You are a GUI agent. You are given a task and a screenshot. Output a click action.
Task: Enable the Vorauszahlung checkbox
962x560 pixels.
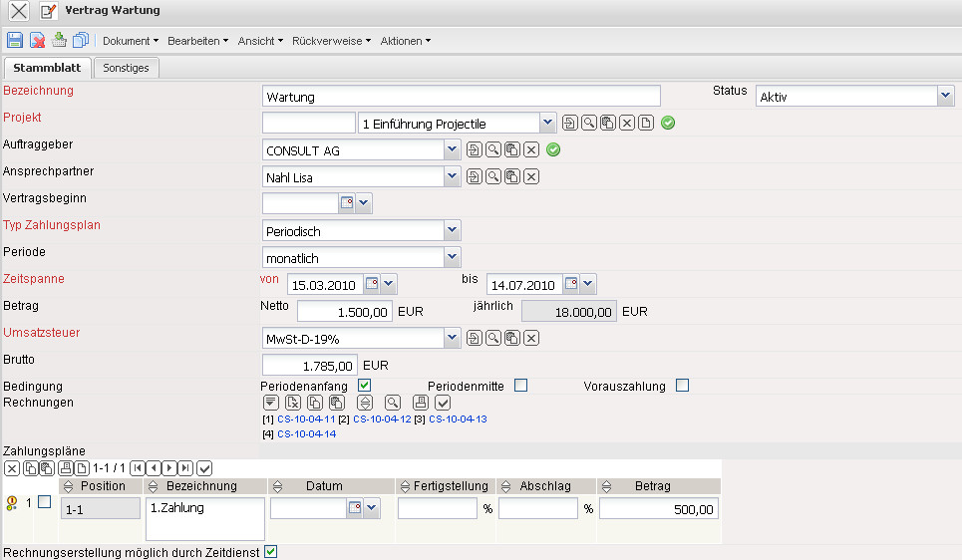[x=682, y=386]
